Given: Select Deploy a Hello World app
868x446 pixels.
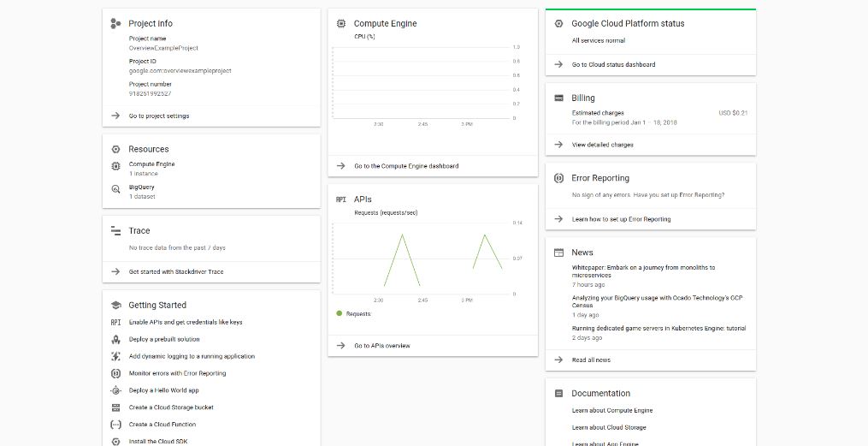Looking at the screenshot, I should tap(164, 390).
